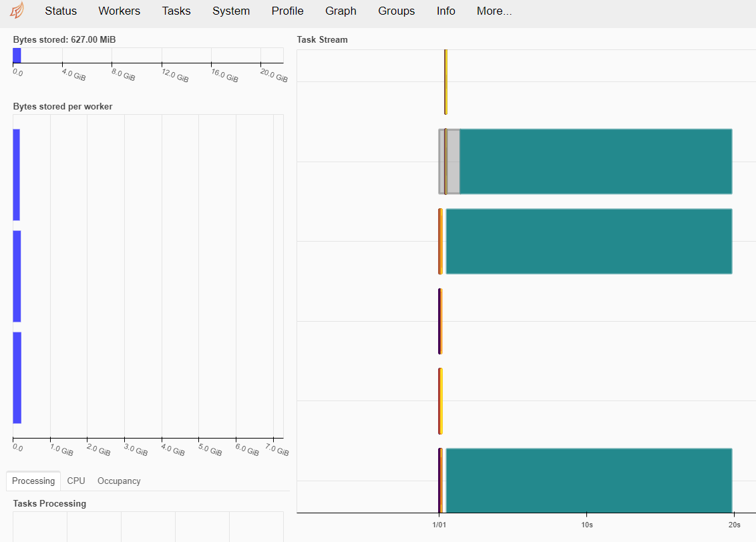756x542 pixels.
Task: Click the 12.0 GiB axis label
Action: 175,75
